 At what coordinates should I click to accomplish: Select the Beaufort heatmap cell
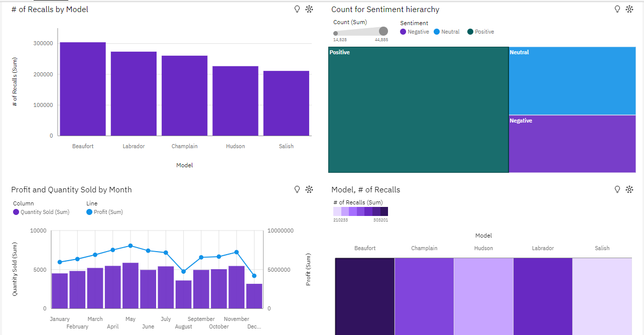365,296
